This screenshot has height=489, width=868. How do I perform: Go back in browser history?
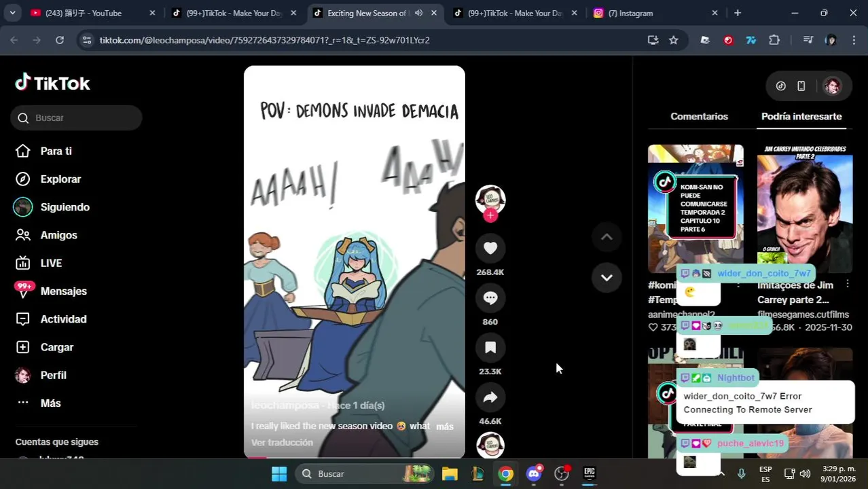click(x=14, y=40)
